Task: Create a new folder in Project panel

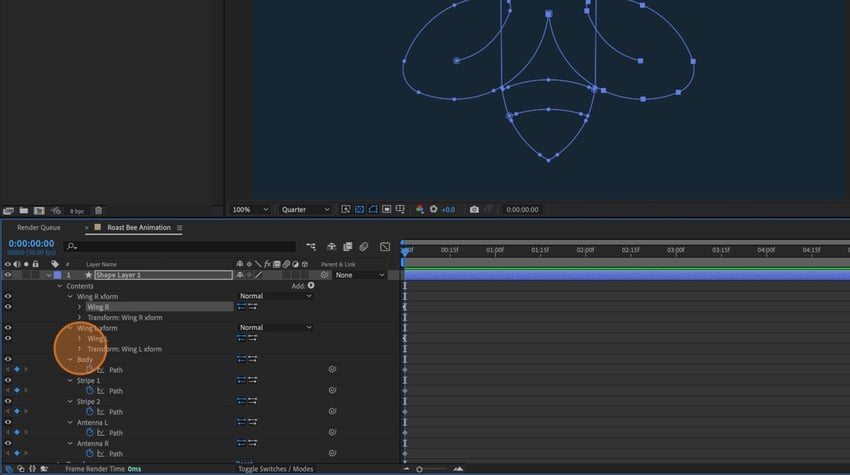Action: click(24, 210)
